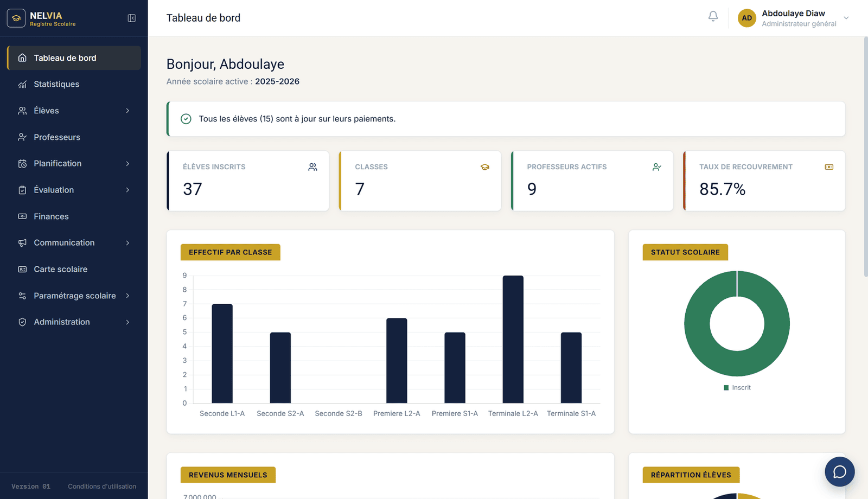Image resolution: width=868 pixels, height=499 pixels.
Task: Click the Statistiques chart icon
Action: (x=22, y=84)
